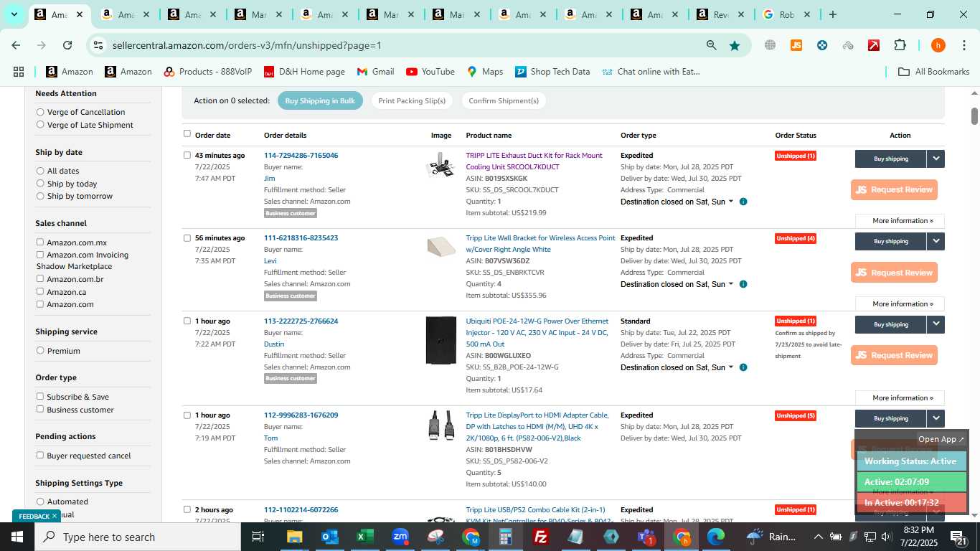980x551 pixels.
Task: Close the FEEDBACK tab via its X
Action: (x=55, y=517)
